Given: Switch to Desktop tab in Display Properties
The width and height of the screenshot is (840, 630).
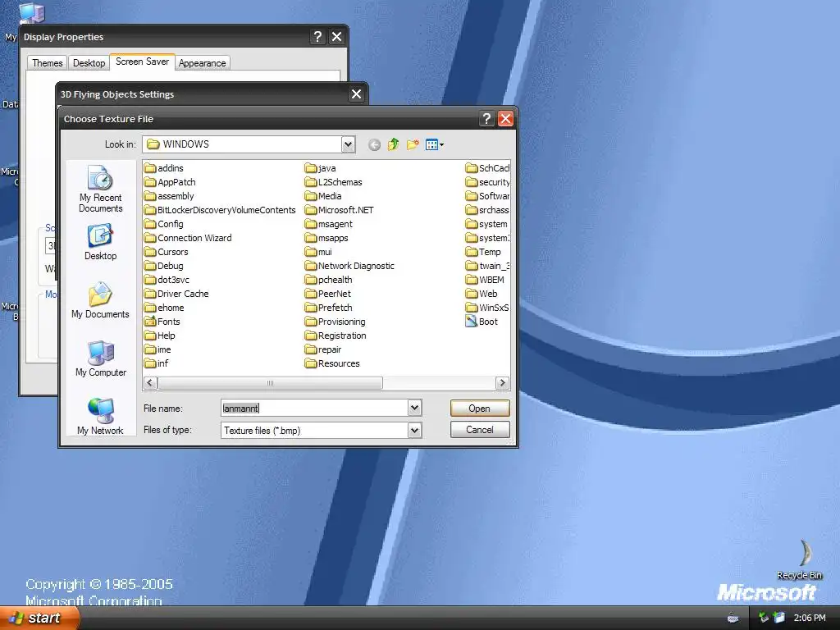Looking at the screenshot, I should 89,62.
